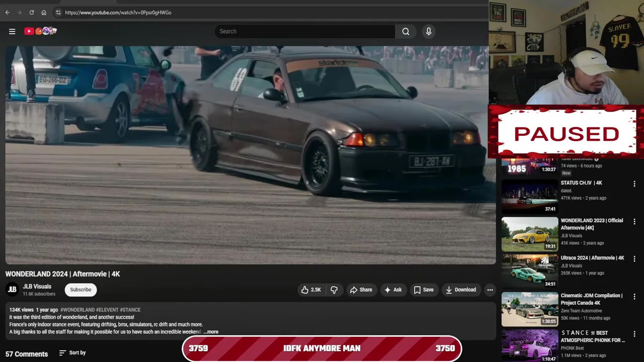This screenshot has height=362, width=644.
Task: Dislike this video
Action: pyautogui.click(x=334, y=290)
